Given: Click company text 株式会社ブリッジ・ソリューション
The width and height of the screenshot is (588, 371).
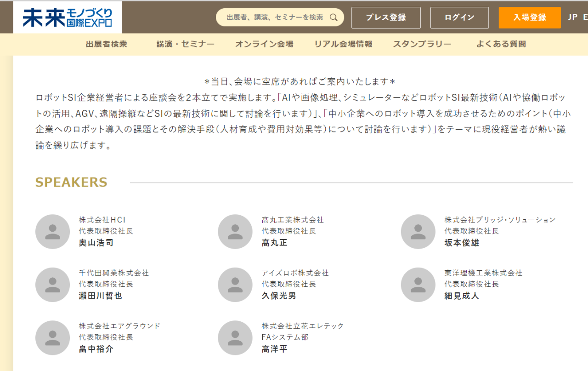Looking at the screenshot, I should point(500,220).
